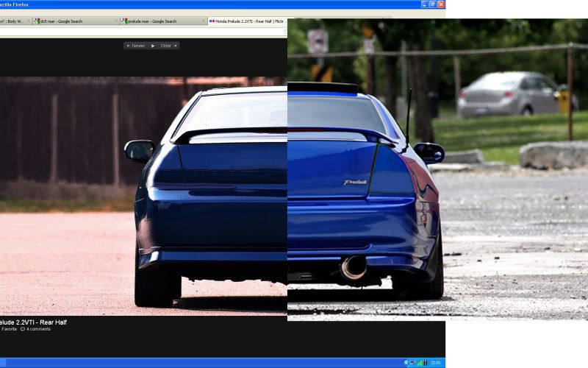Click the Favorite link under the photo
The width and height of the screenshot is (588, 368).
[x=9, y=329]
